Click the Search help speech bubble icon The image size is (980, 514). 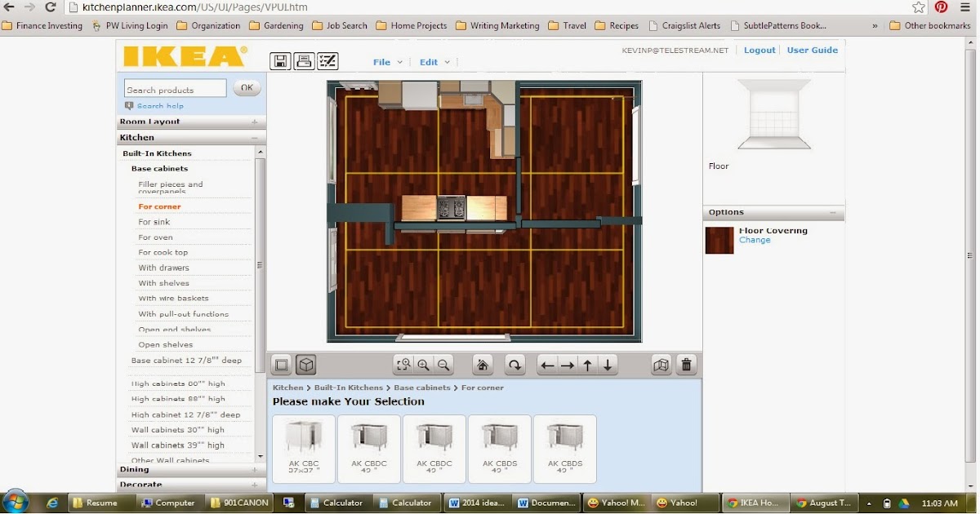click(x=129, y=105)
